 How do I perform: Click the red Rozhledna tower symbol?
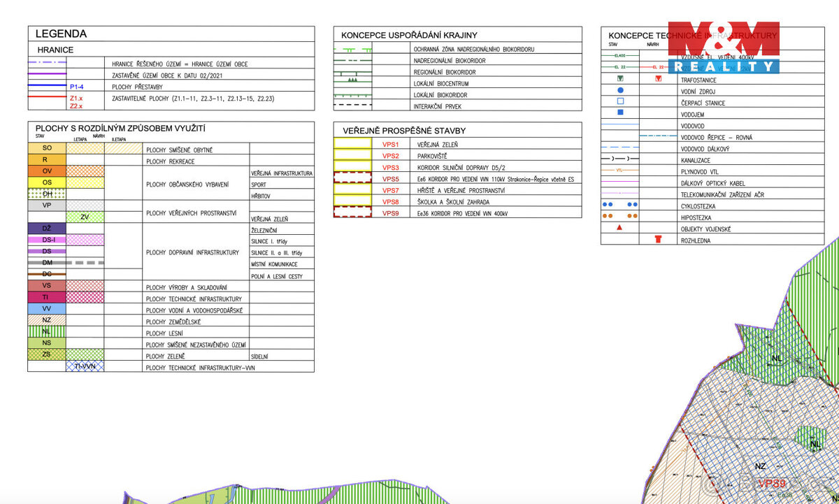657,239
